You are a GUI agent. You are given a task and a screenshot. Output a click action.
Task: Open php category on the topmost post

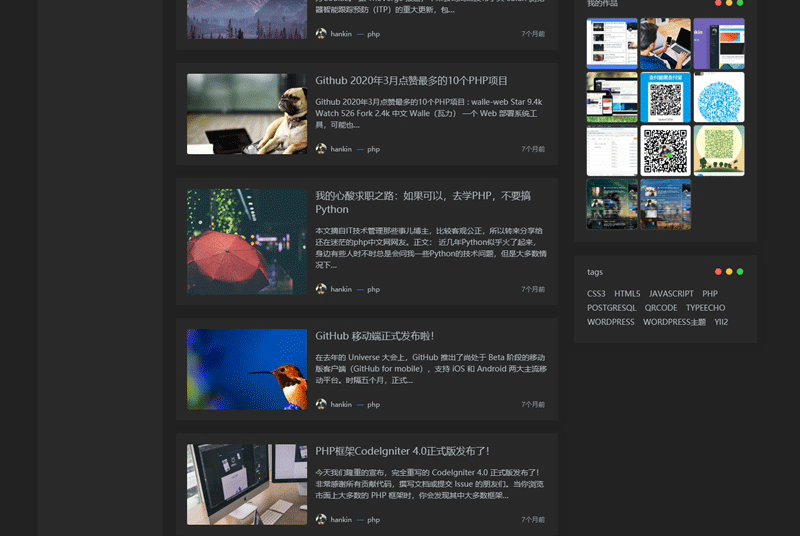pyautogui.click(x=373, y=34)
